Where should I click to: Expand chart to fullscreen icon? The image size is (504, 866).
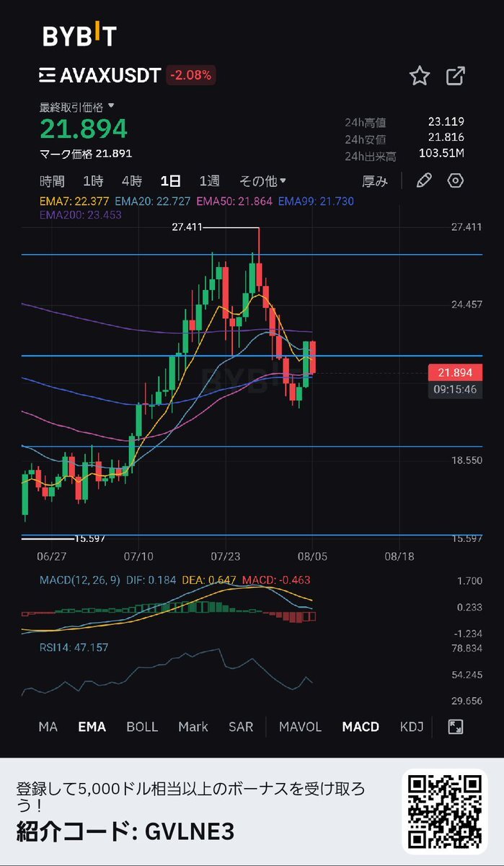pos(456,727)
